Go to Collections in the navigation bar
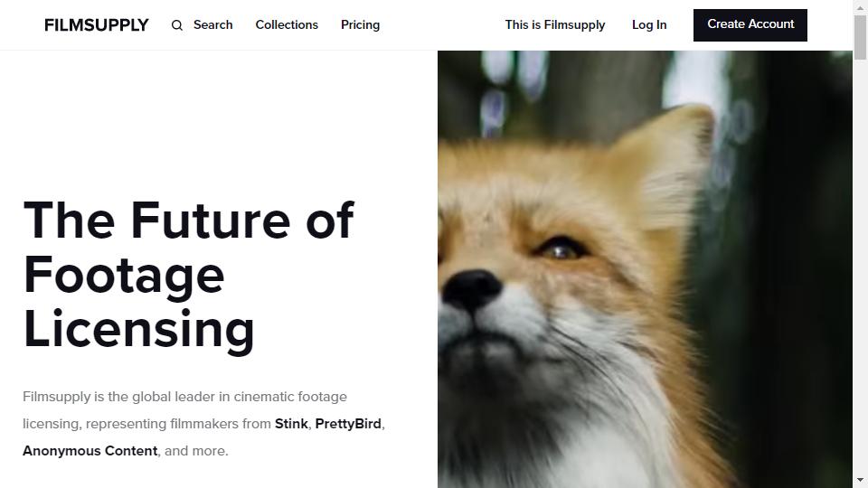Image resolution: width=868 pixels, height=488 pixels. 287,25
